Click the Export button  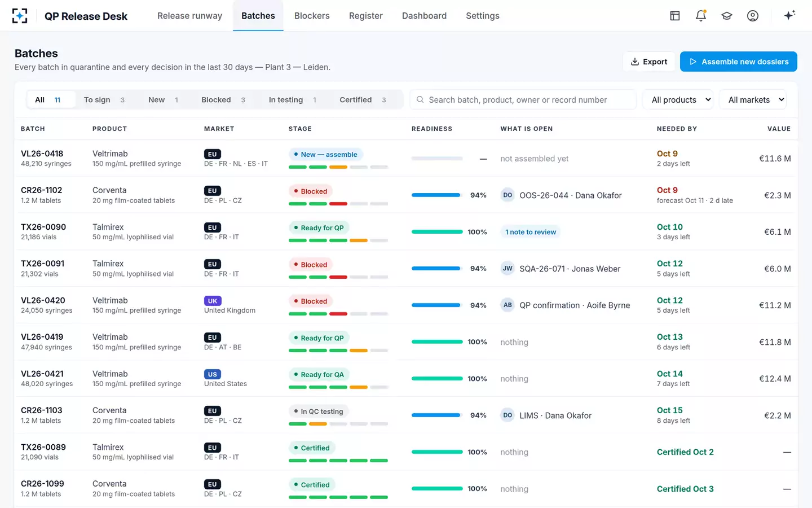[x=649, y=62]
